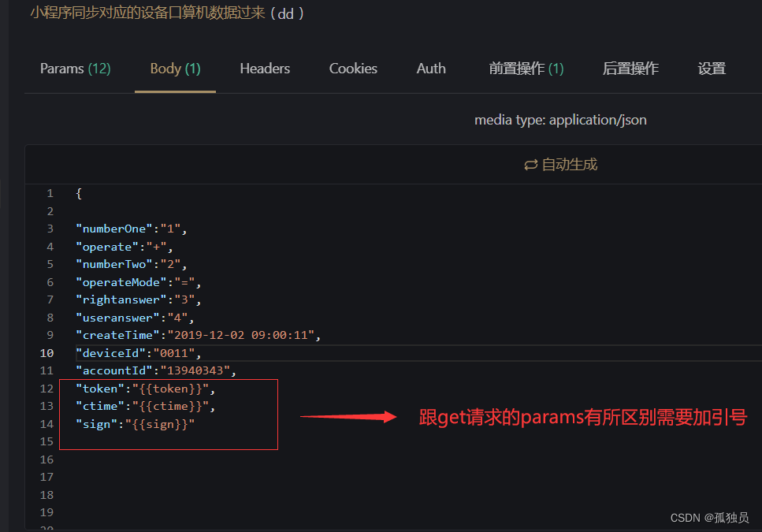
Task: Click the "sign":"{{sign}}" line
Action: click(135, 424)
